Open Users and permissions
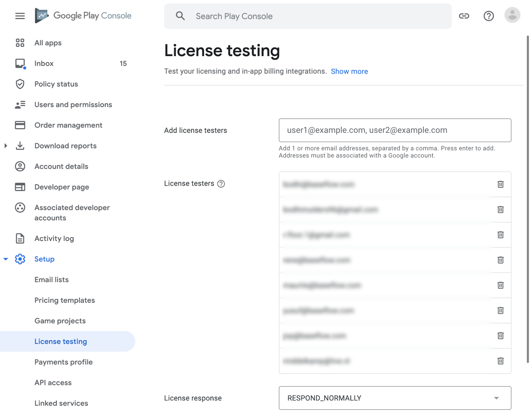 [73, 105]
